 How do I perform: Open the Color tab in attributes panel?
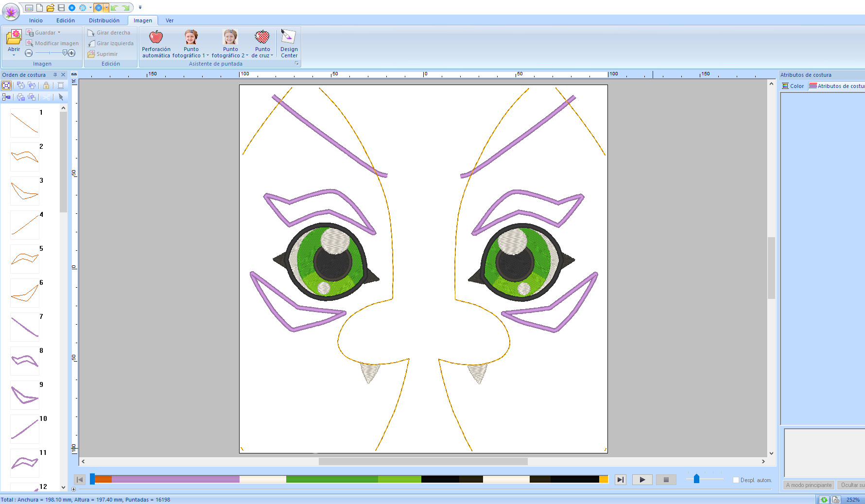793,86
